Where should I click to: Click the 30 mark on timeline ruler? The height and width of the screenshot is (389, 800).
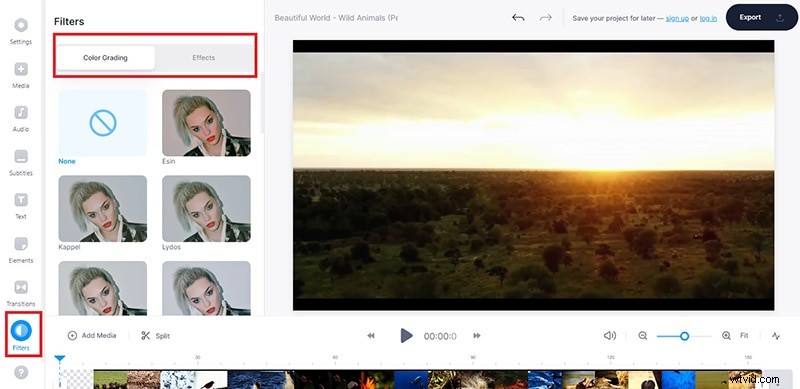pos(198,357)
